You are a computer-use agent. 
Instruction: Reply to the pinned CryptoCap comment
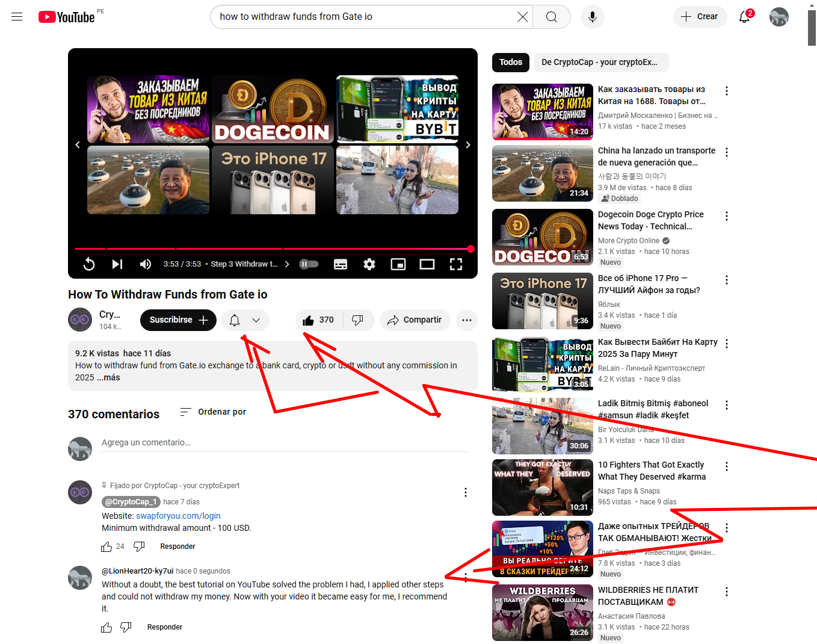click(177, 546)
